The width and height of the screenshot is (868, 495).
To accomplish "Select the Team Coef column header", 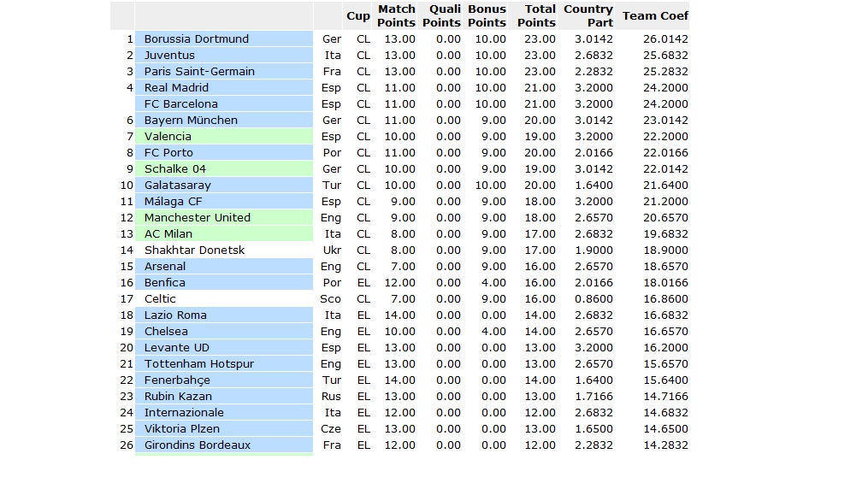I will tap(655, 16).
